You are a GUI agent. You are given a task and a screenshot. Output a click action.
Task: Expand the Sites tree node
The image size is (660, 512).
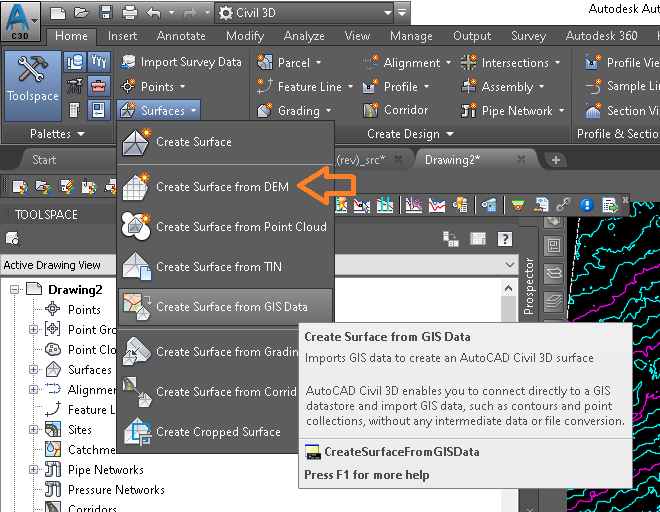tap(33, 429)
